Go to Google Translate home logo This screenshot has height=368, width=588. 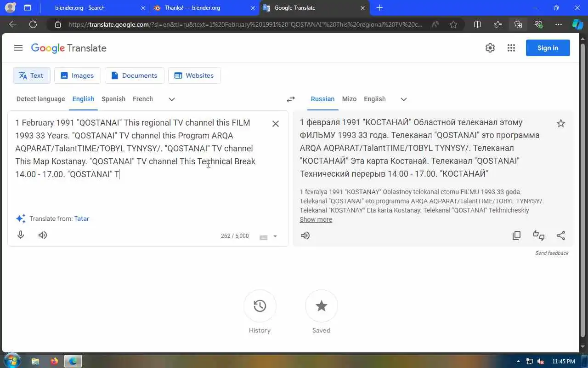pos(68,48)
